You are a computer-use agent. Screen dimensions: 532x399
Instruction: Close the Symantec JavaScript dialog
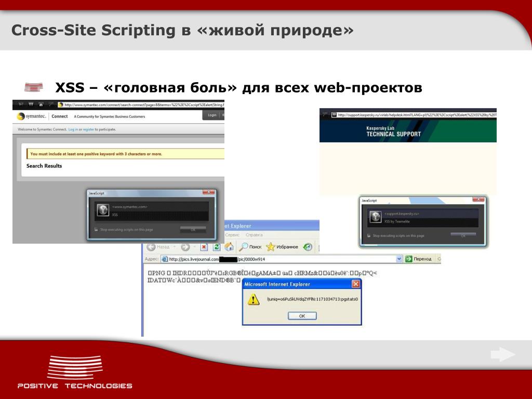[208, 192]
